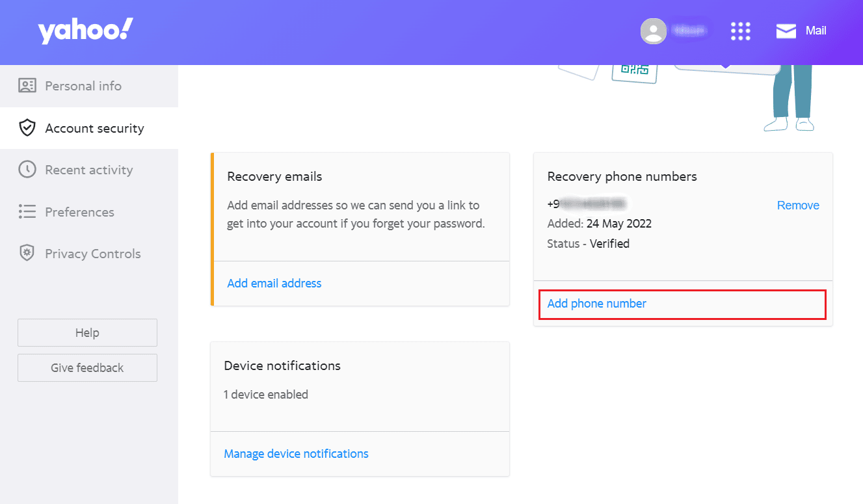Image resolution: width=863 pixels, height=504 pixels.
Task: Select the Account security shield icon
Action: [27, 127]
